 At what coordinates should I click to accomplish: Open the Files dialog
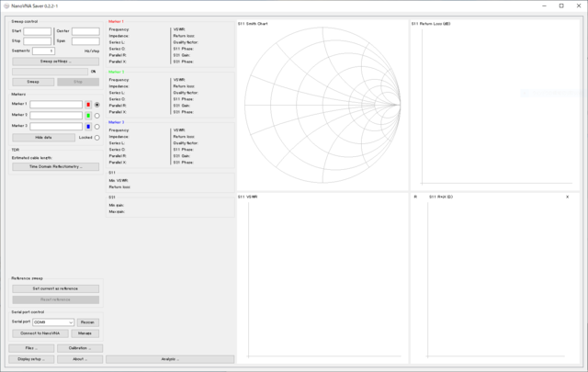point(31,348)
